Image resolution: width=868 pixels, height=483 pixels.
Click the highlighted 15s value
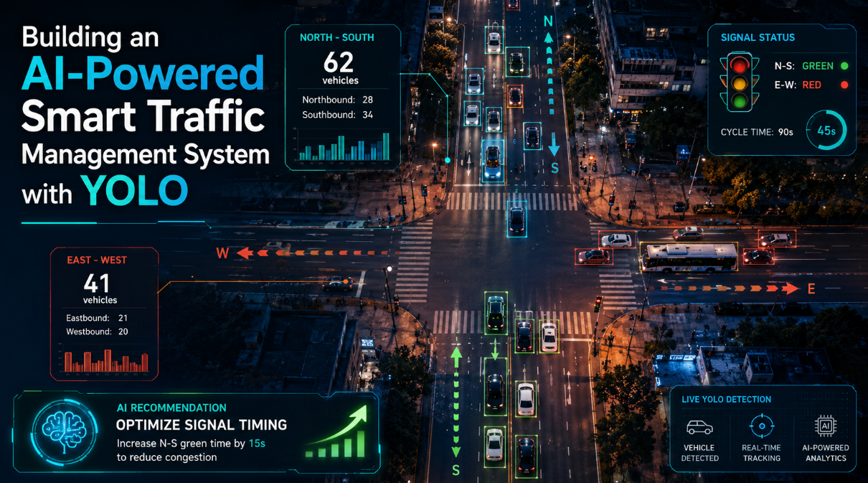tap(257, 444)
